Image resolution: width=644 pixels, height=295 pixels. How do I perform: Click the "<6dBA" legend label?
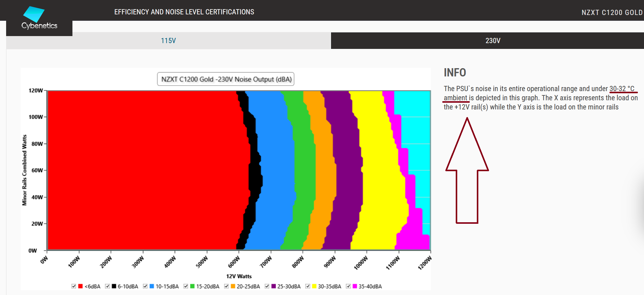click(93, 286)
